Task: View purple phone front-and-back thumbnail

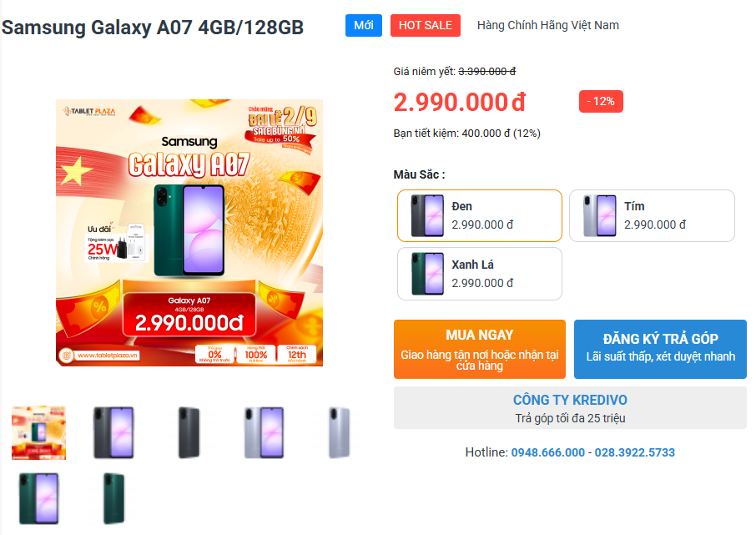Action: click(x=265, y=432)
